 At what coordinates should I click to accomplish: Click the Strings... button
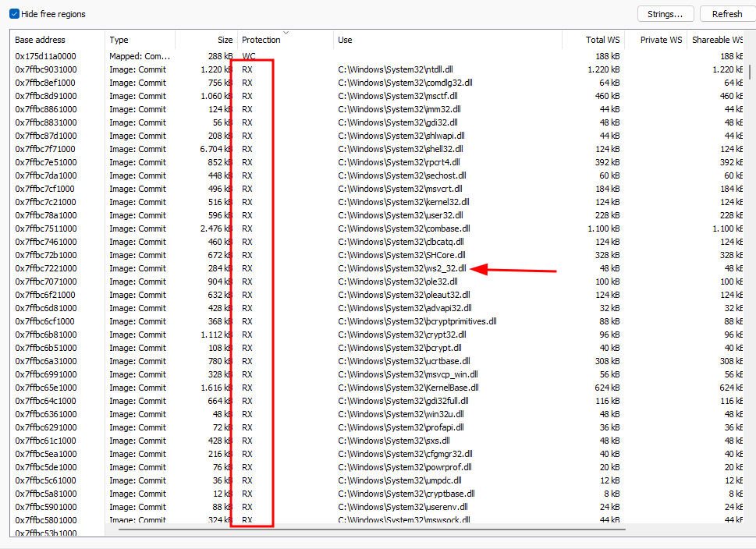pyautogui.click(x=665, y=14)
